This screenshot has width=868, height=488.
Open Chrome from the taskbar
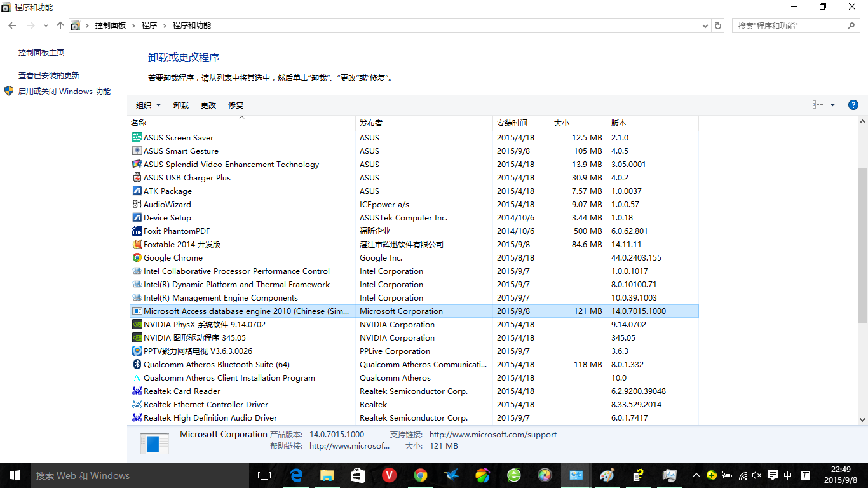coord(421,475)
